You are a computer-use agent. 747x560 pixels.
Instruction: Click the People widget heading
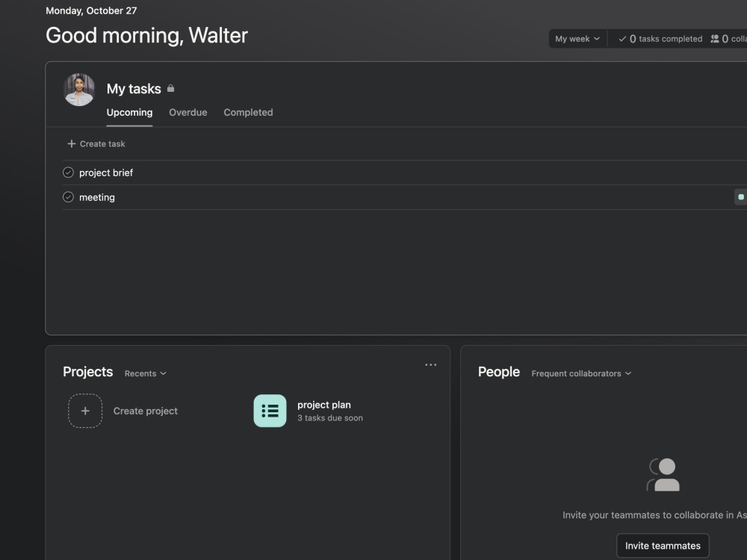click(499, 372)
